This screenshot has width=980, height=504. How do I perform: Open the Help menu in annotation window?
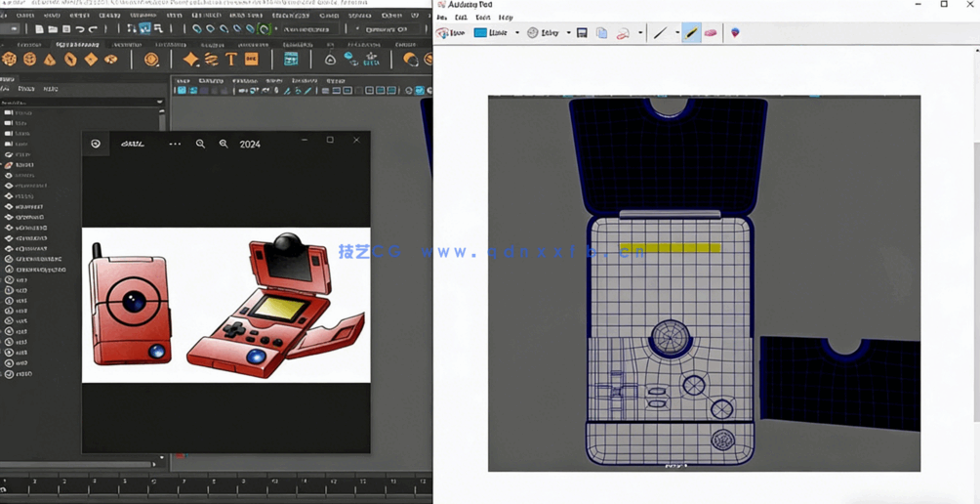pyautogui.click(x=506, y=18)
